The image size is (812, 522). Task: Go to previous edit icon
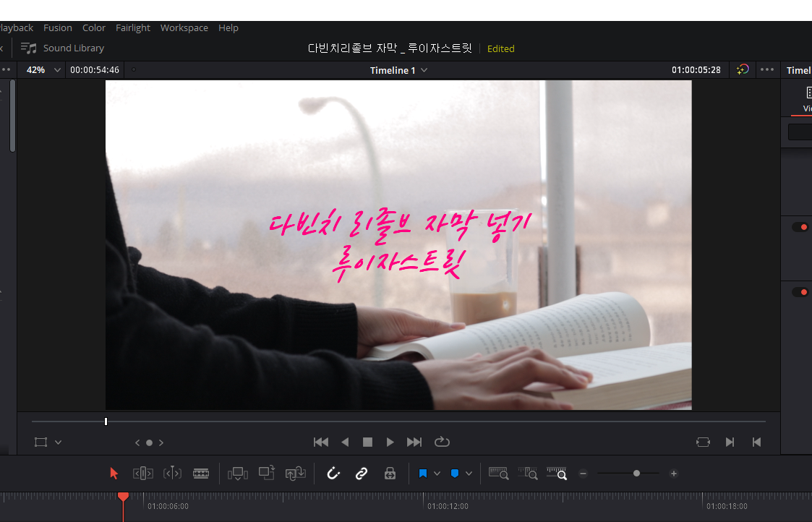756,442
